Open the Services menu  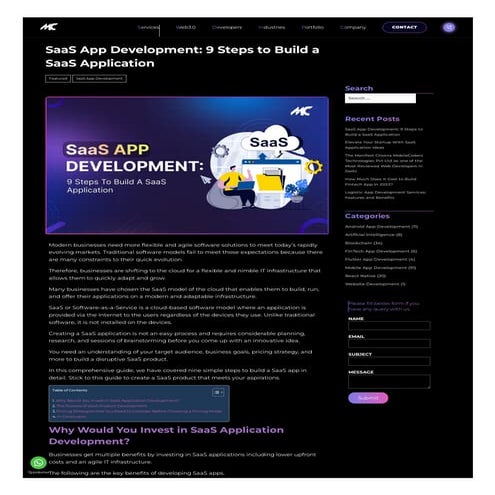click(148, 27)
